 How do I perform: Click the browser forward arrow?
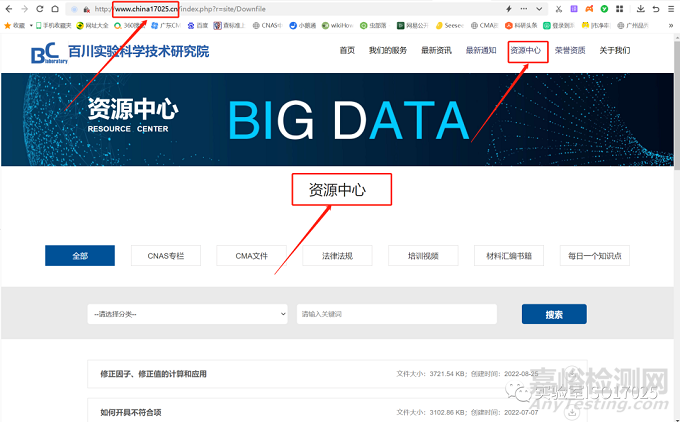pyautogui.click(x=24, y=9)
